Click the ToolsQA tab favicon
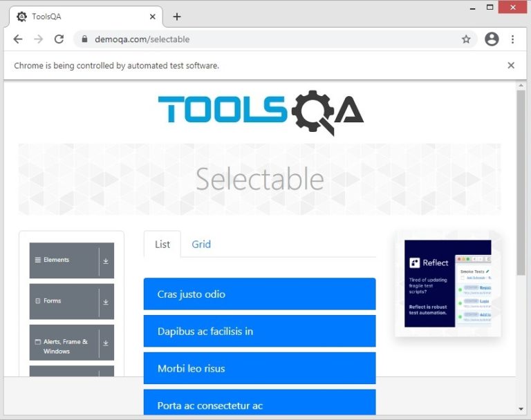531x420 pixels. [x=21, y=17]
